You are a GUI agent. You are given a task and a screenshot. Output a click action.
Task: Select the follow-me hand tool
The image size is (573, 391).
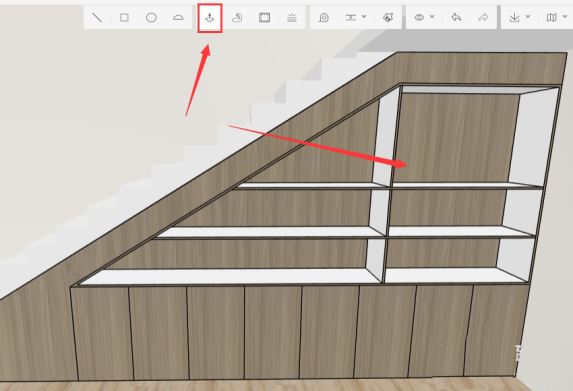237,18
